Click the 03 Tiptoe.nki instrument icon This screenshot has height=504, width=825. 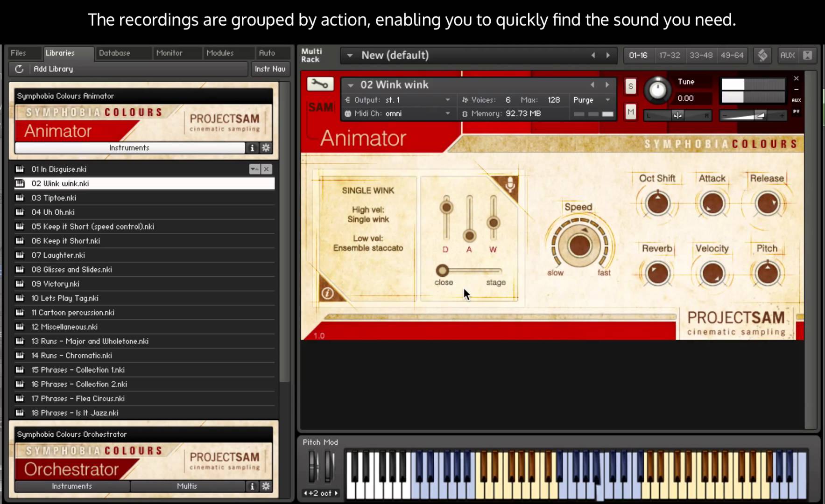[20, 198]
